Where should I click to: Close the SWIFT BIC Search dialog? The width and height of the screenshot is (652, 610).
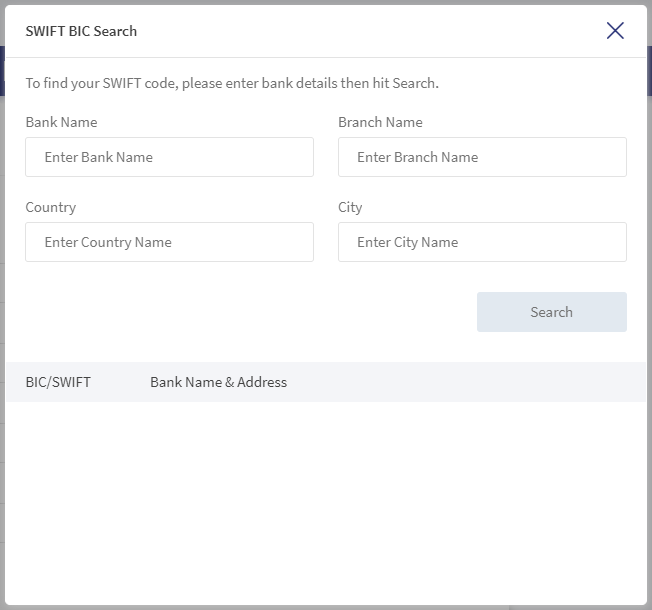coord(615,31)
